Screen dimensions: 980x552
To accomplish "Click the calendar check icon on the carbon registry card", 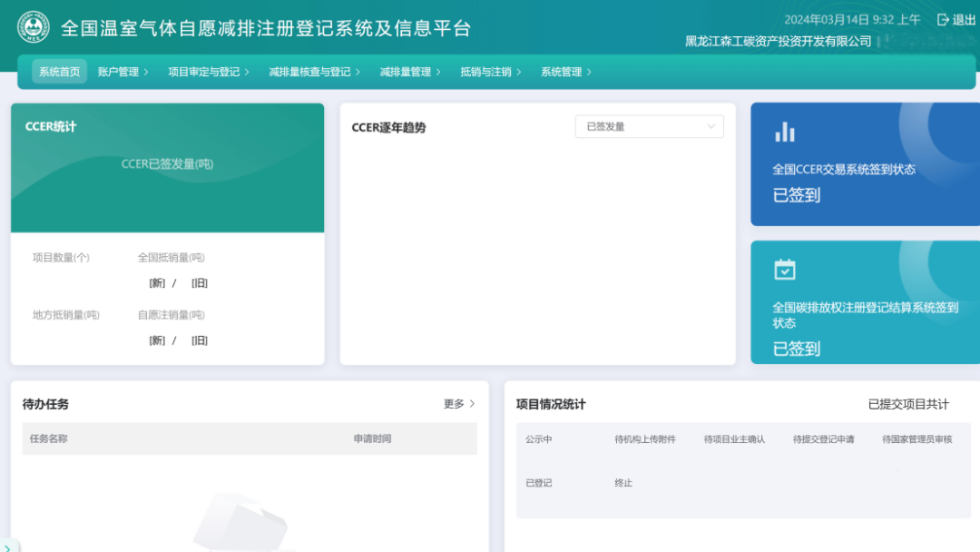I will [784, 270].
